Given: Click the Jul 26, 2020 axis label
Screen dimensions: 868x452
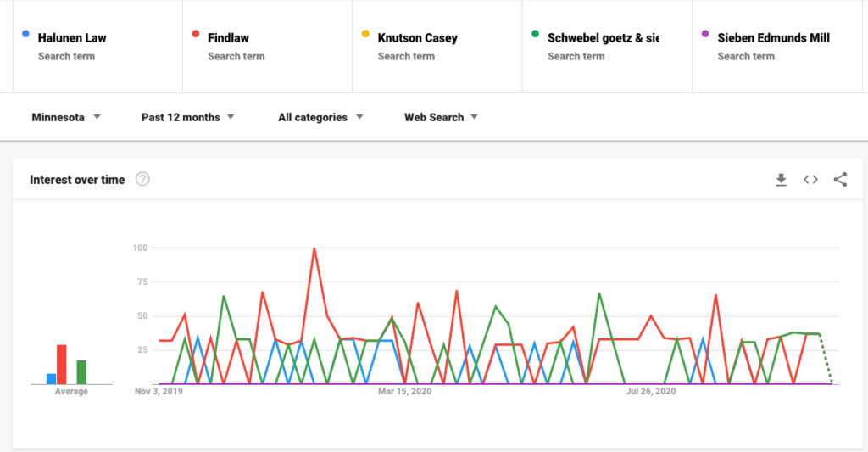Looking at the screenshot, I should [651, 392].
